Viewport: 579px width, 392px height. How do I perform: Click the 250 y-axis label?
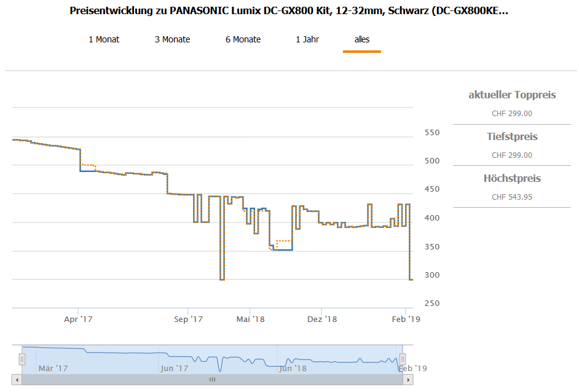pyautogui.click(x=432, y=304)
